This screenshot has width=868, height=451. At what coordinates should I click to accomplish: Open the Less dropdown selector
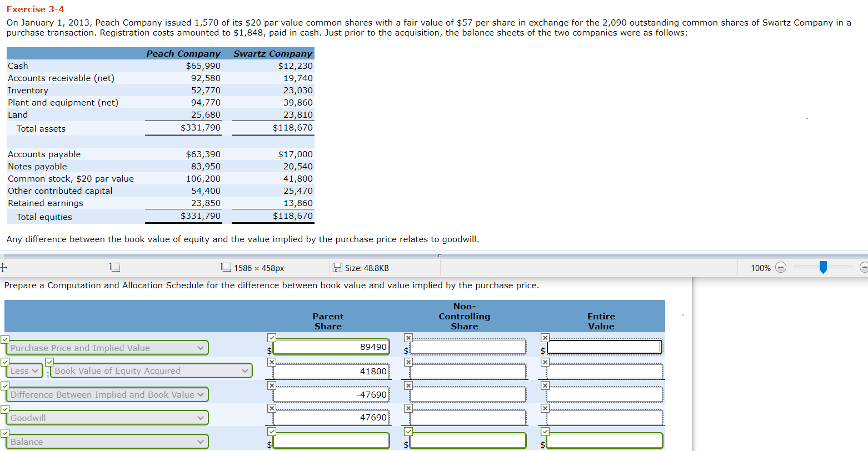23,370
